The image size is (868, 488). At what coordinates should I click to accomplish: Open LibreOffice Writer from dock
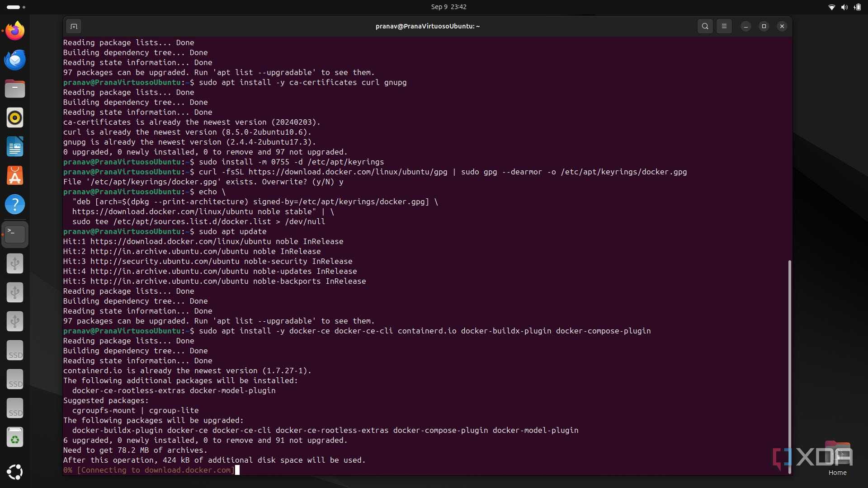(x=15, y=146)
